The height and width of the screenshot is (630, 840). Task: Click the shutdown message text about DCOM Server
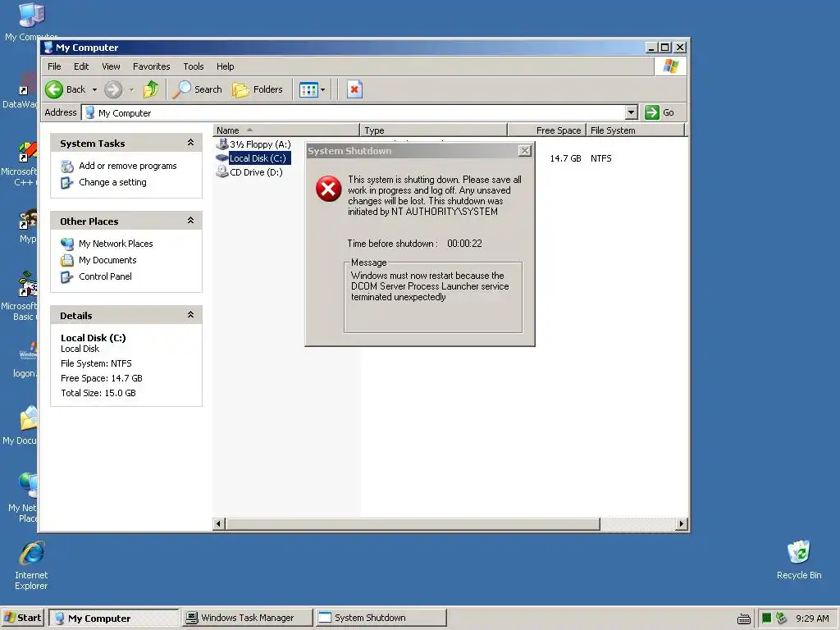(x=430, y=286)
